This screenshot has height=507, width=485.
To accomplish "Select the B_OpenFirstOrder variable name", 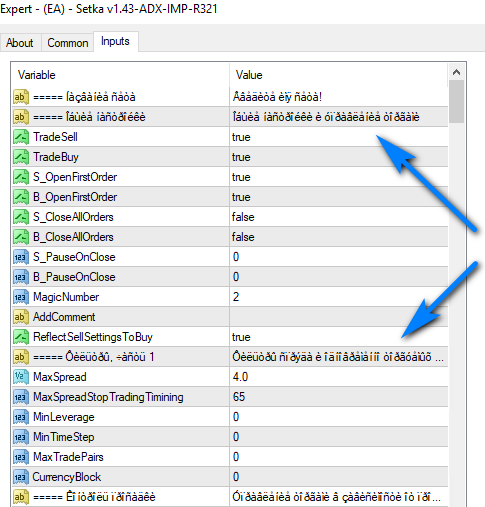I will tap(75, 197).
